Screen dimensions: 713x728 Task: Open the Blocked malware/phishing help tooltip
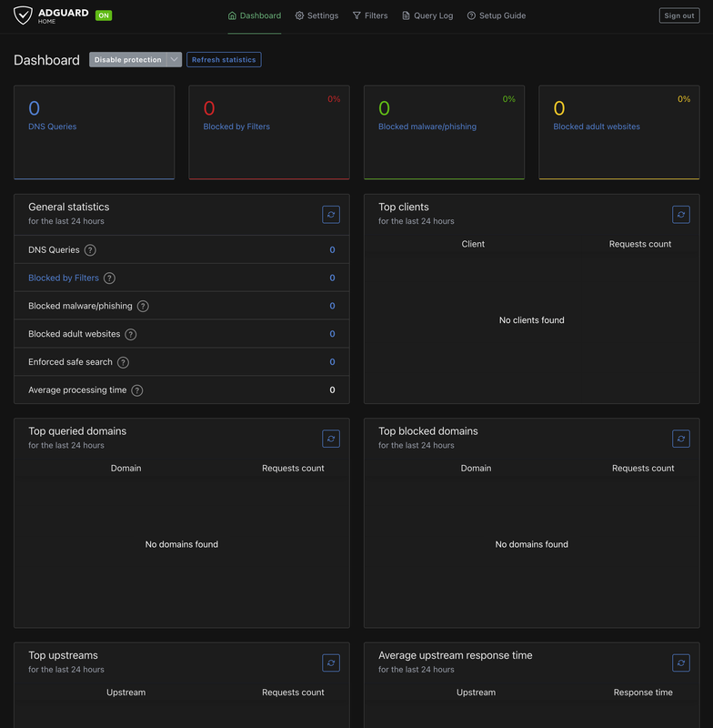(143, 306)
